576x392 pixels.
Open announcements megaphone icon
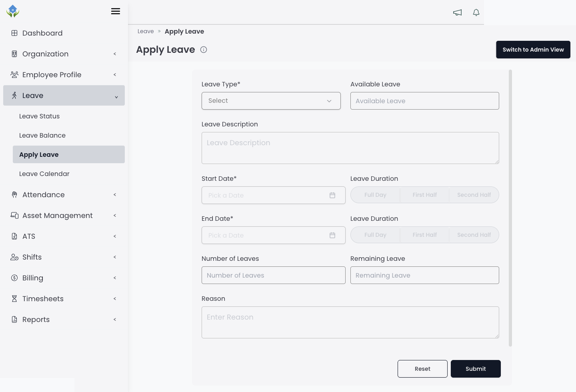click(457, 12)
